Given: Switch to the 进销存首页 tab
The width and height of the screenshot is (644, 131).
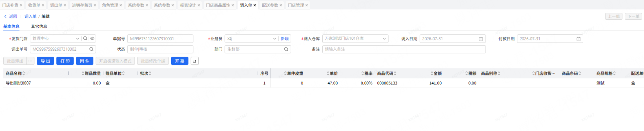Looking at the screenshot, I should 82,5.
